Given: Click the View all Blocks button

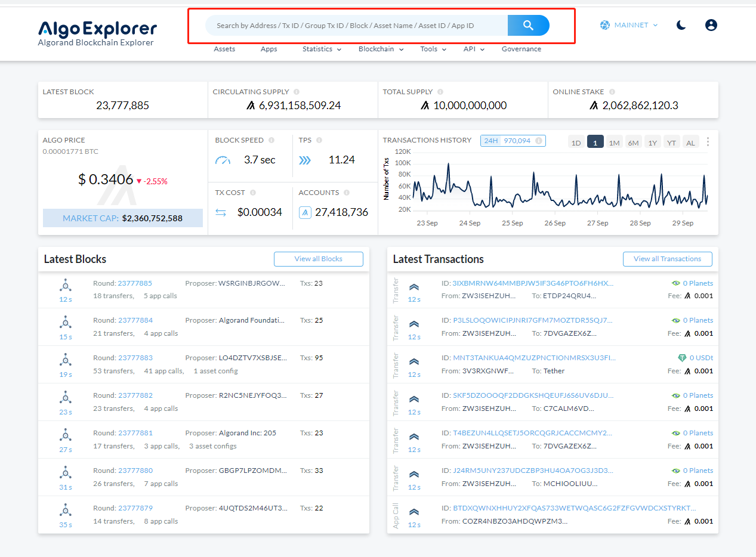Looking at the screenshot, I should pyautogui.click(x=319, y=259).
